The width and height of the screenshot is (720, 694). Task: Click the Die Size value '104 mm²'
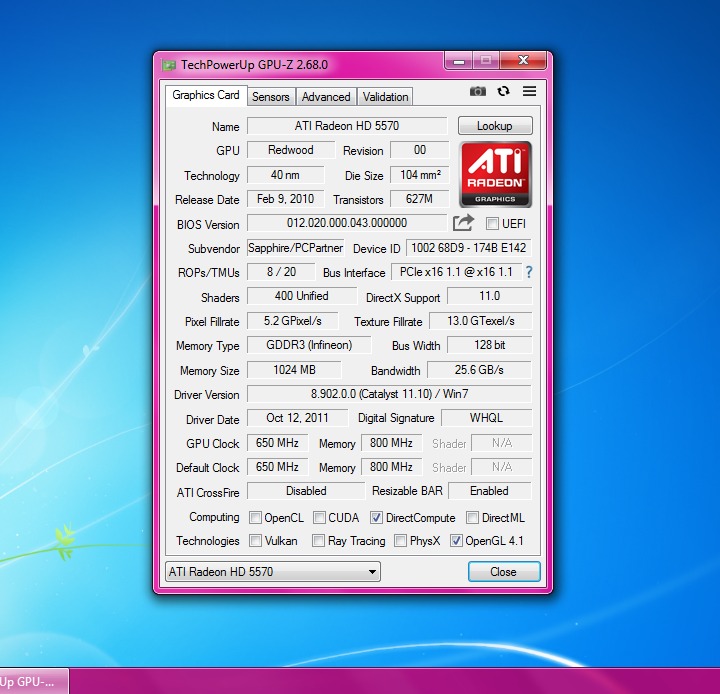click(419, 175)
